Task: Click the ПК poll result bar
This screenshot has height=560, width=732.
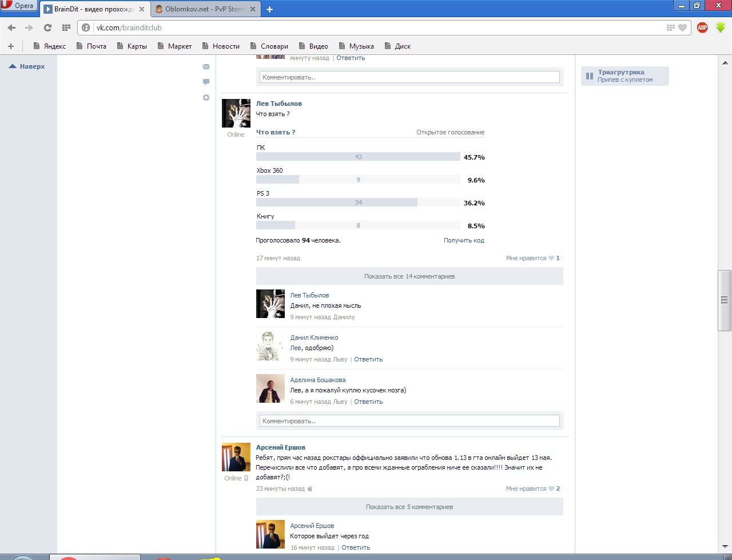Action: tap(358, 157)
